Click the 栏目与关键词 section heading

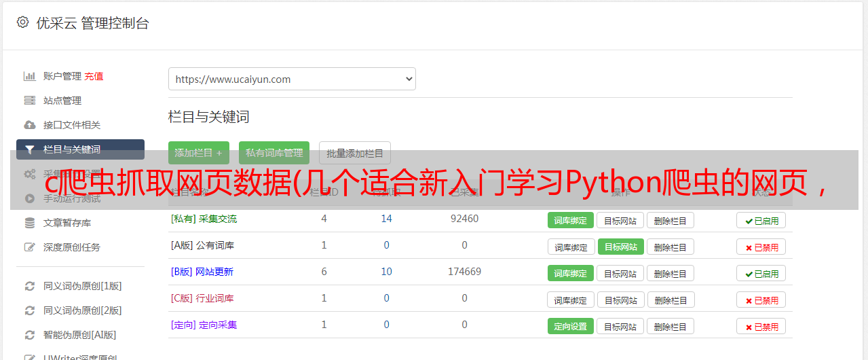[209, 117]
